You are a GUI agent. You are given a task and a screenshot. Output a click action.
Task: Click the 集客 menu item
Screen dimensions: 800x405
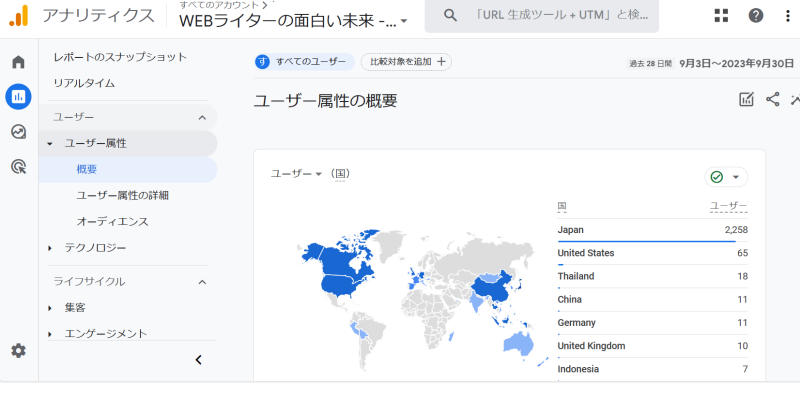75,308
